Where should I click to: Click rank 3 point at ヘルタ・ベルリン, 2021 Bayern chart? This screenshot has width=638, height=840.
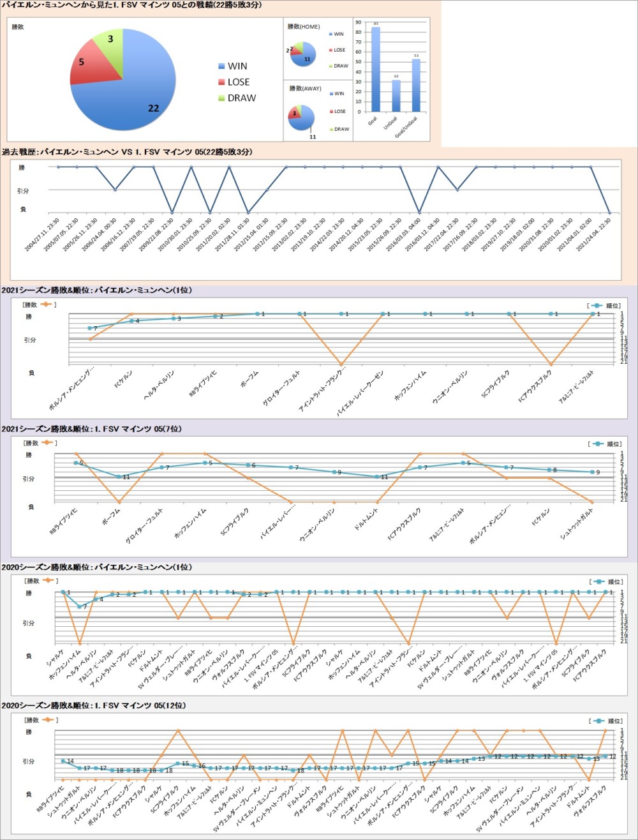[x=174, y=319]
